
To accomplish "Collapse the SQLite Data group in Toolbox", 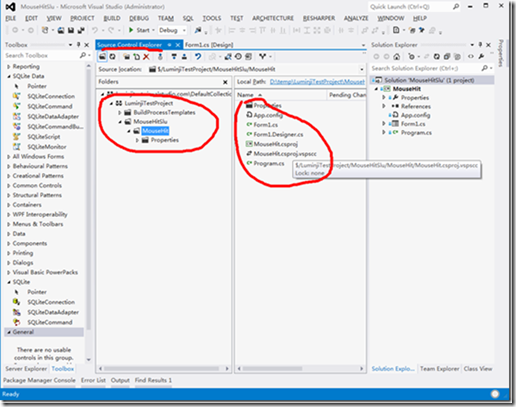I will coord(9,76).
